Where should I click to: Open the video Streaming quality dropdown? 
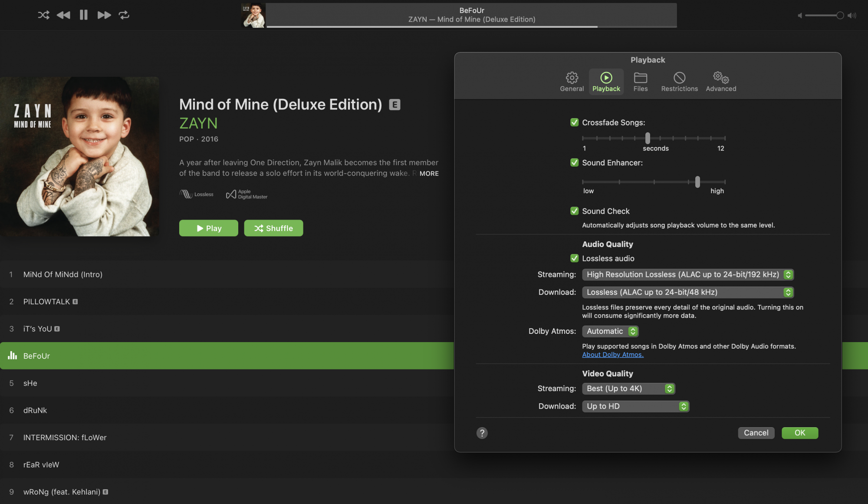pos(628,389)
